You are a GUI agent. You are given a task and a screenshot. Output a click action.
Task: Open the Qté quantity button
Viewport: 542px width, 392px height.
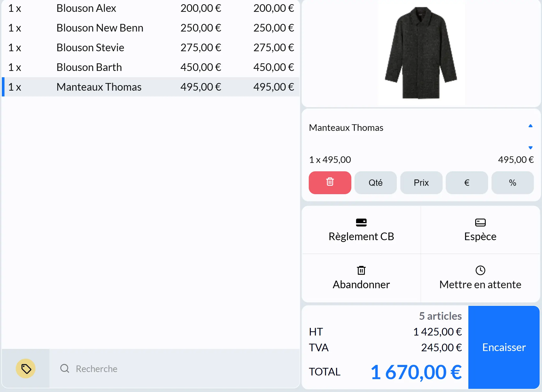(x=376, y=183)
